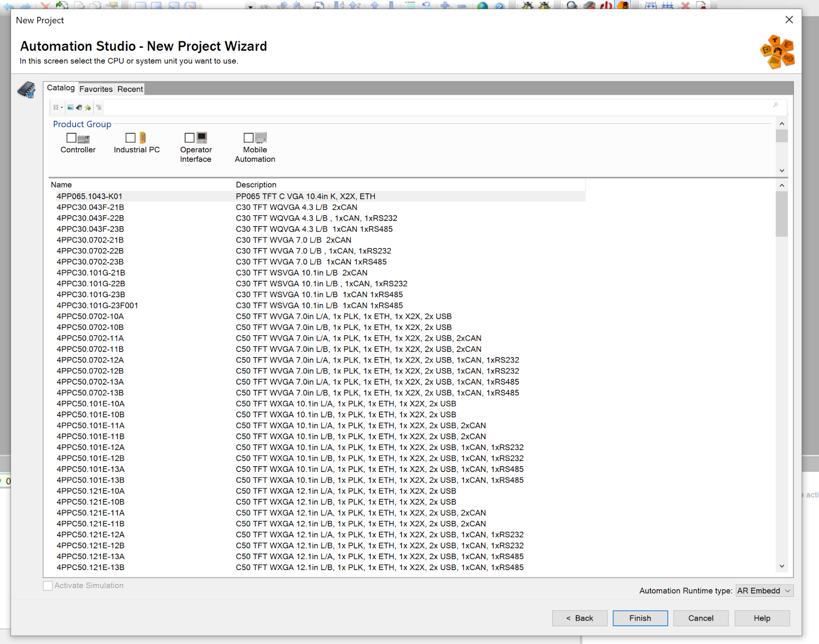Image resolution: width=819 pixels, height=644 pixels.
Task: Add selection to favorites with star icon
Action: [x=88, y=108]
